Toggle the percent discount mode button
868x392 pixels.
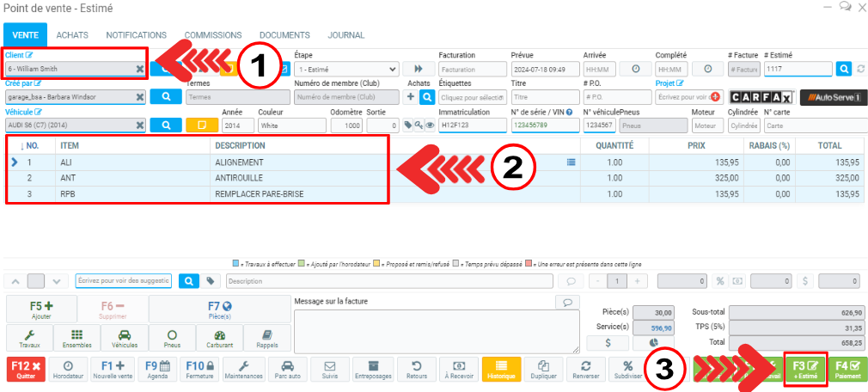click(719, 281)
